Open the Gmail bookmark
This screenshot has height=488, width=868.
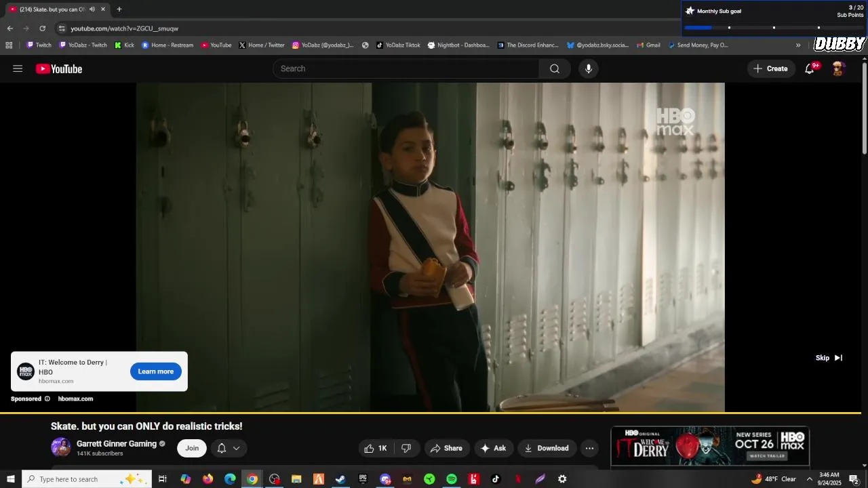[648, 45]
